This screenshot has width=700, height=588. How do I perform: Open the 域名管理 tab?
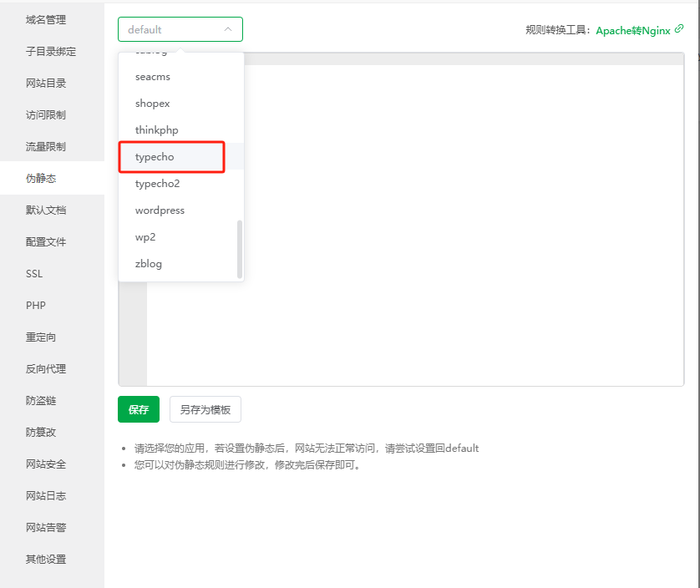pos(45,19)
